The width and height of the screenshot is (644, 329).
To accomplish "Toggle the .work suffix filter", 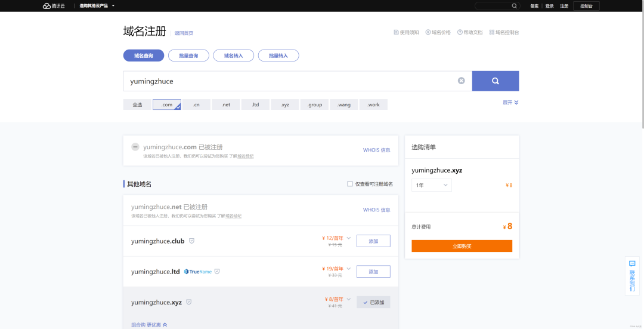I will [x=374, y=104].
